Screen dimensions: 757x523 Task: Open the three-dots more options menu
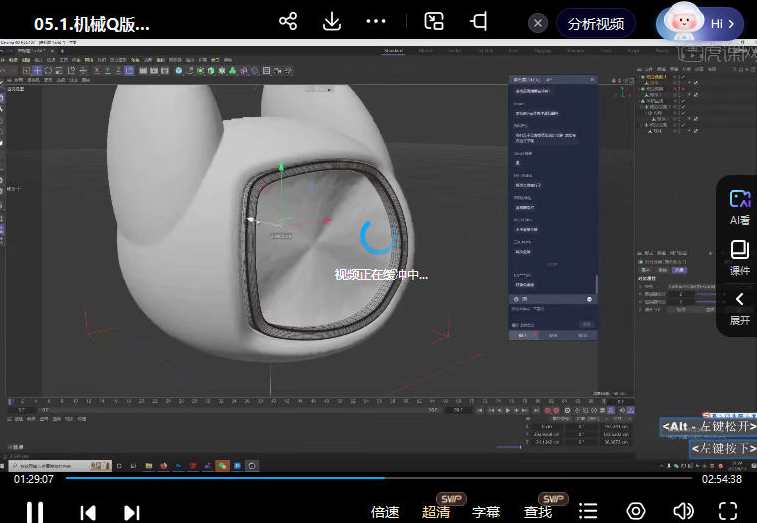[x=376, y=22]
